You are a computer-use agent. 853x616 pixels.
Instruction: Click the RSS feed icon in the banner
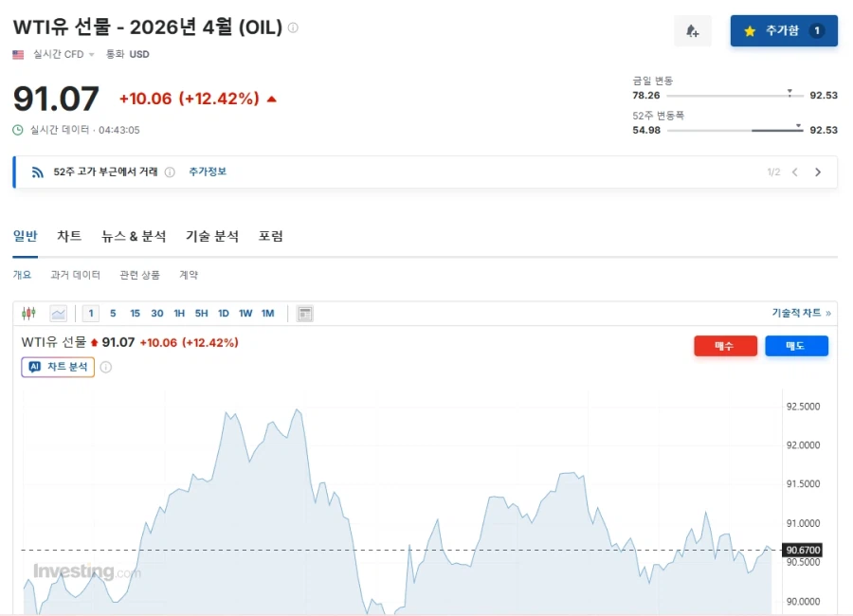[38, 172]
